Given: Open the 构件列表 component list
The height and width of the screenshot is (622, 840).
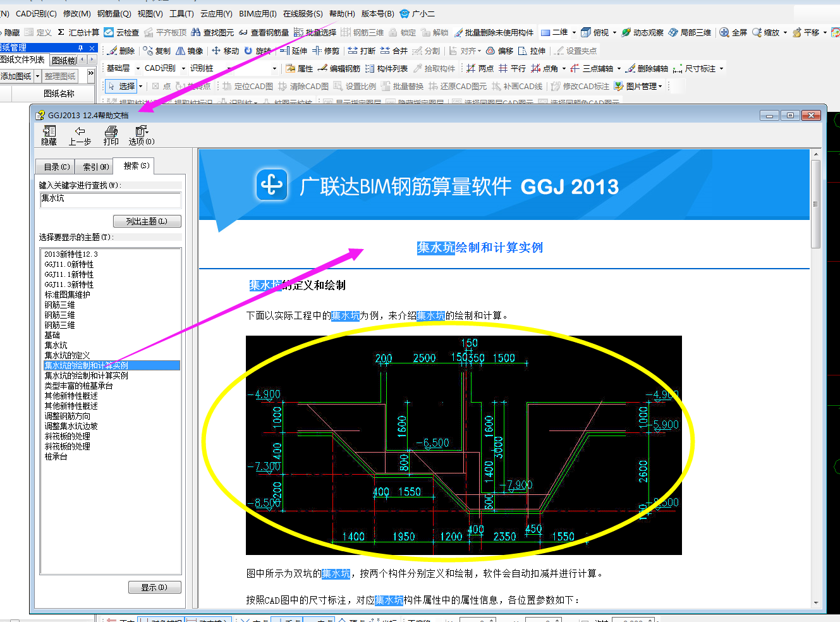Looking at the screenshot, I should 387,68.
